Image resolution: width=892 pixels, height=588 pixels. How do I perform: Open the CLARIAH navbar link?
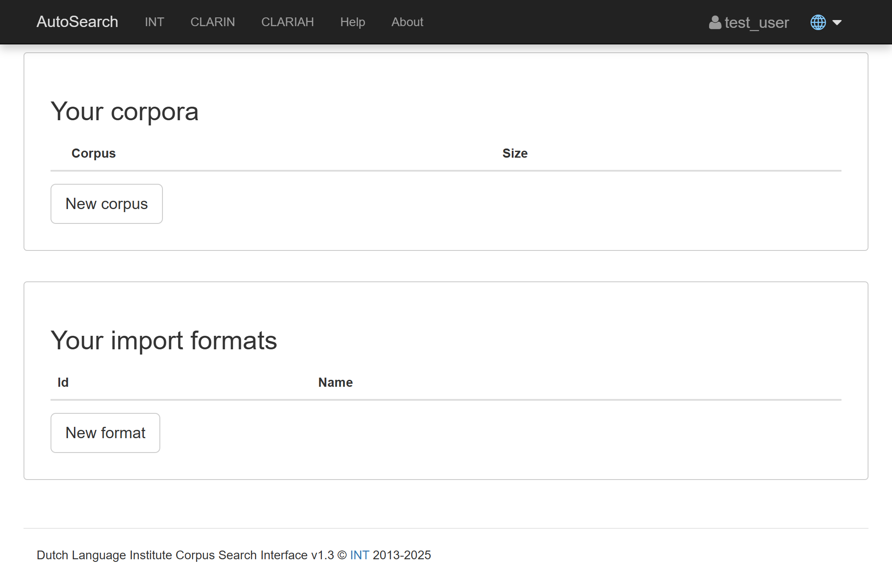tap(287, 22)
